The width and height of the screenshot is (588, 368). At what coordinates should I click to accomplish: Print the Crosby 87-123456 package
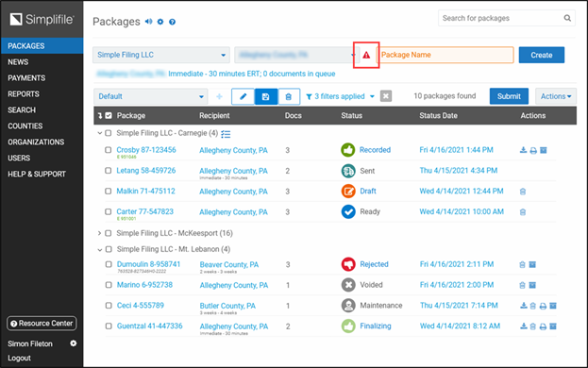(x=533, y=151)
